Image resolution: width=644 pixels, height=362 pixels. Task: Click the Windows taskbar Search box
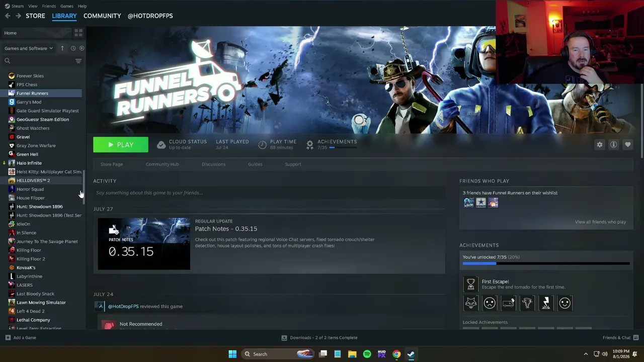(x=278, y=354)
